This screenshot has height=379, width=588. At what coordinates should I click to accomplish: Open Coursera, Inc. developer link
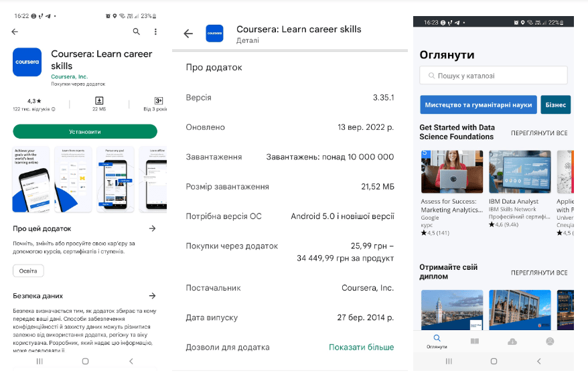click(x=69, y=76)
